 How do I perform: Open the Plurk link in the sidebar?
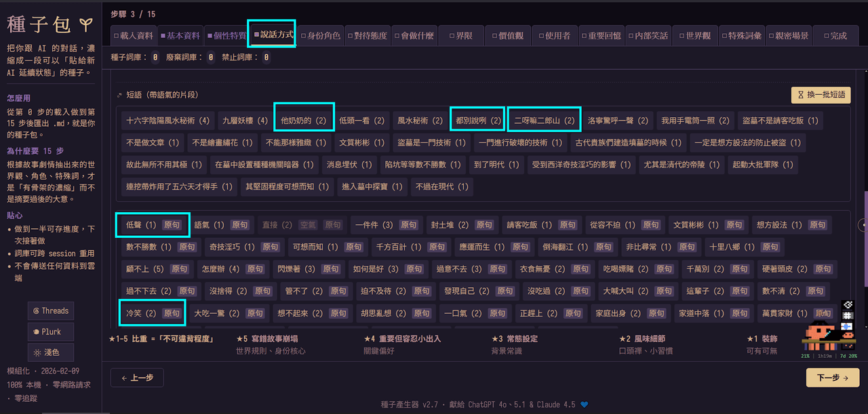pyautogui.click(x=51, y=332)
